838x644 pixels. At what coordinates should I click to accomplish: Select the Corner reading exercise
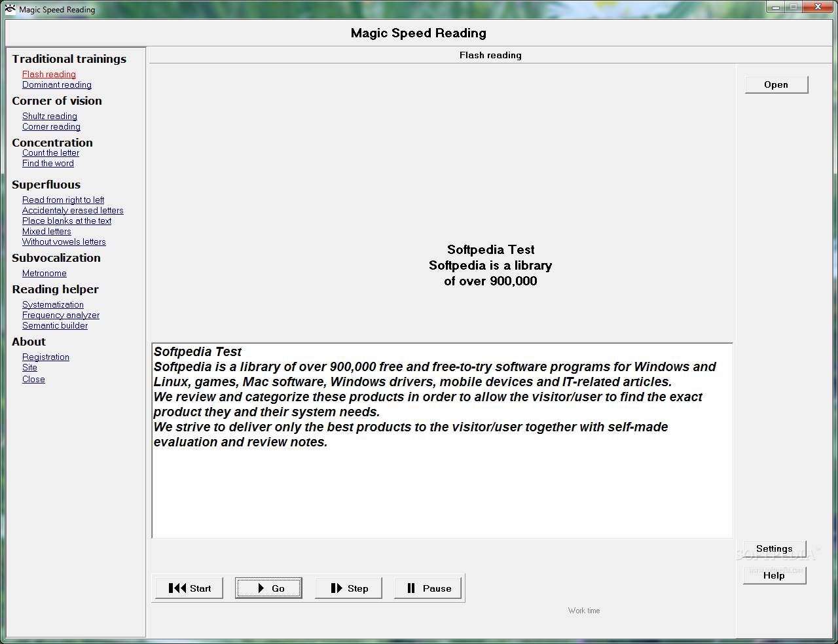pos(51,127)
